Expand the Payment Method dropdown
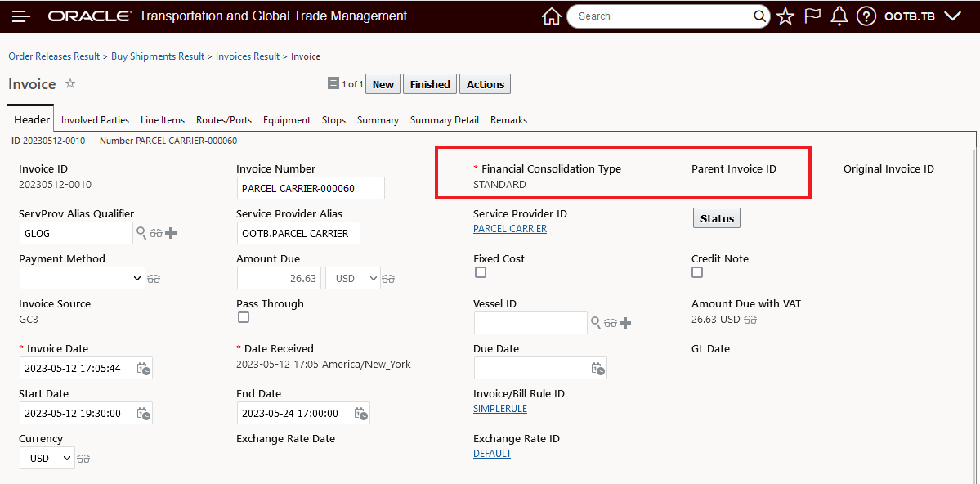 pyautogui.click(x=82, y=278)
